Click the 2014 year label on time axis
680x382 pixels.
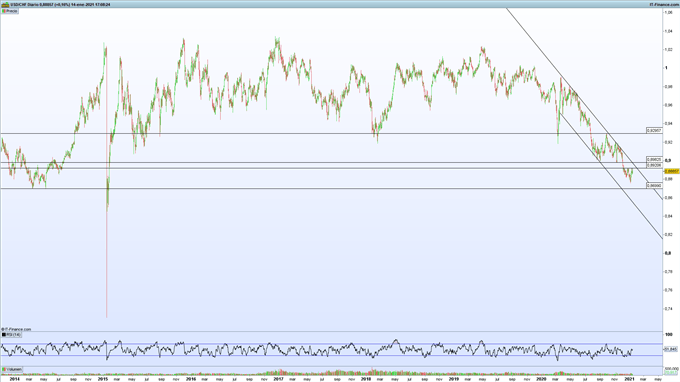click(x=15, y=379)
